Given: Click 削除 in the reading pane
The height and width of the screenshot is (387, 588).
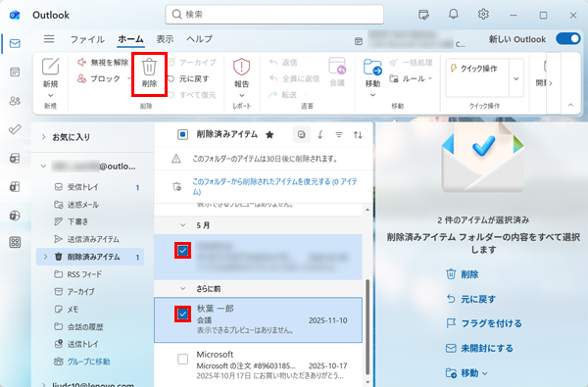Looking at the screenshot, I should [462, 274].
